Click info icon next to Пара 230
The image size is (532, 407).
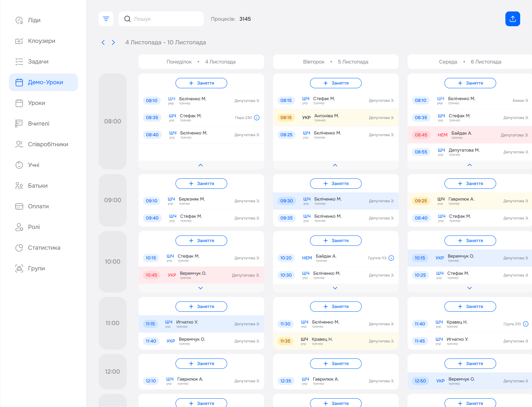pos(257,118)
